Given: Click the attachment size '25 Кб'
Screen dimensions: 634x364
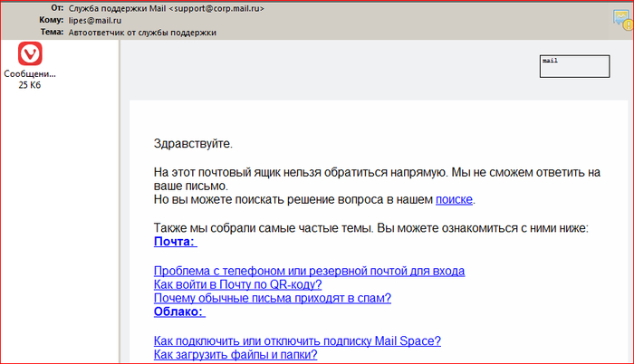Looking at the screenshot, I should pos(30,85).
